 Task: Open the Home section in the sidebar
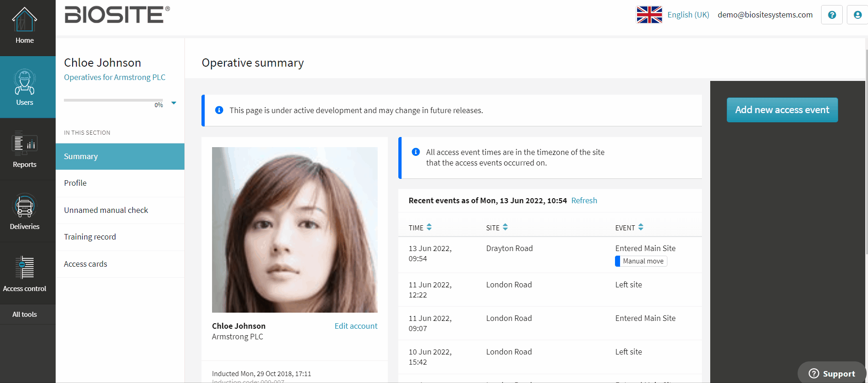(25, 27)
